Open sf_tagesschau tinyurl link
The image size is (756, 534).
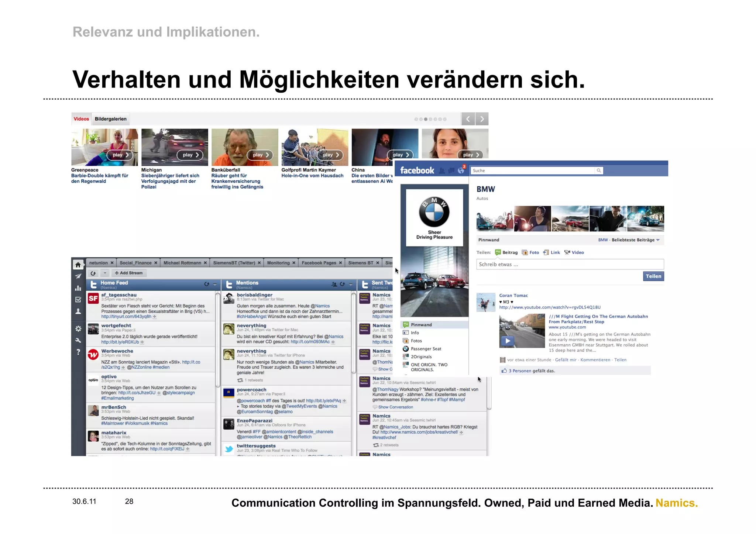coord(126,317)
